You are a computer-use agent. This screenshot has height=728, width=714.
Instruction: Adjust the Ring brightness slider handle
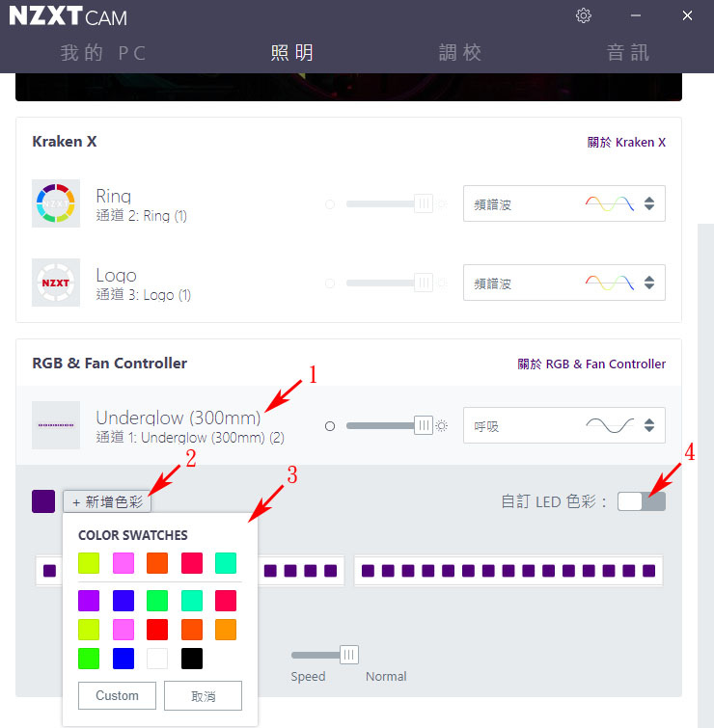coord(424,203)
